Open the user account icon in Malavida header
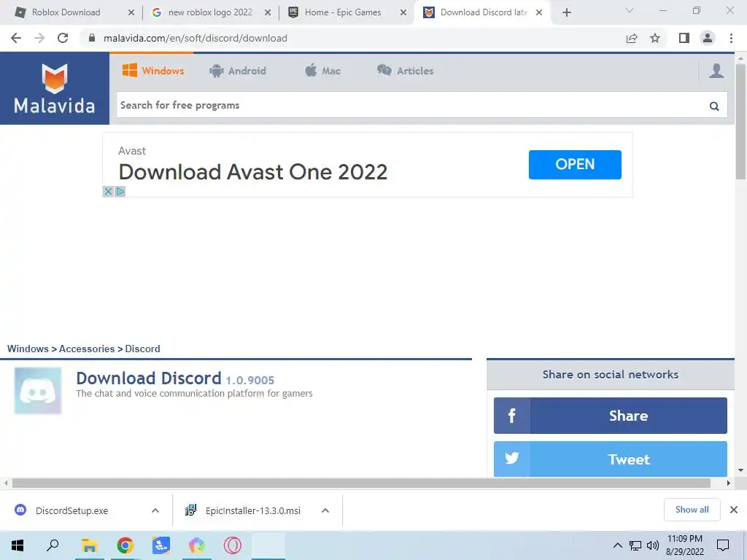This screenshot has width=747, height=560. 716,71
